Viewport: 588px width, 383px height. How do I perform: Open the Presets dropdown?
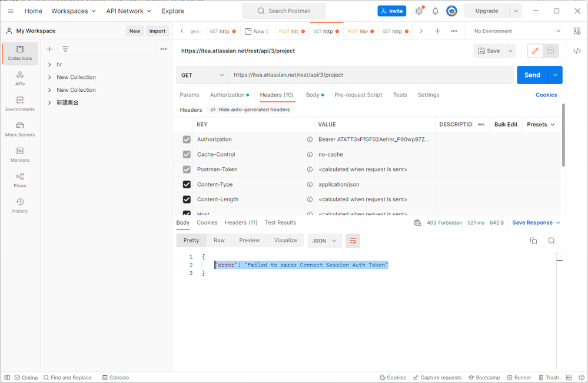[541, 124]
